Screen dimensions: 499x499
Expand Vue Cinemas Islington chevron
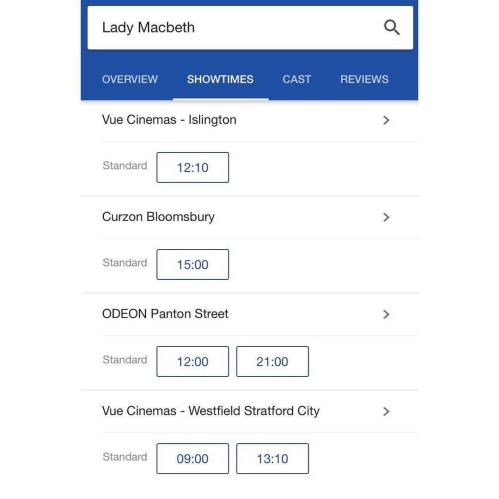(x=386, y=120)
